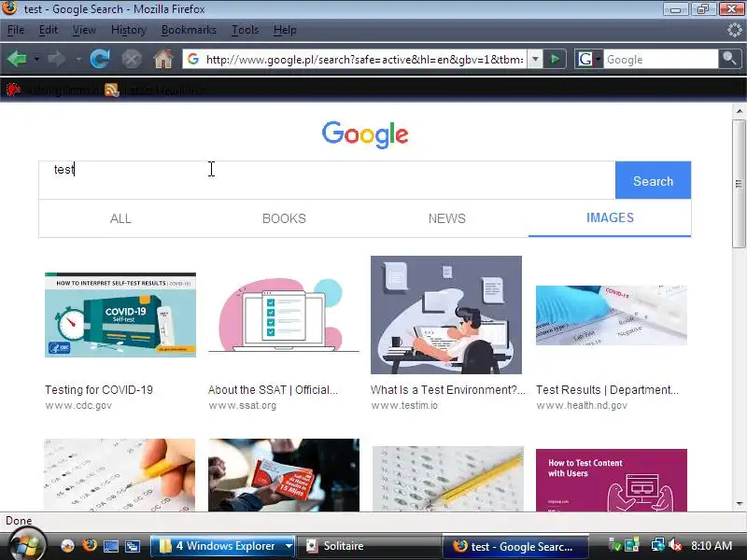Open the blue glove COVID test thumbnail

[x=612, y=315]
